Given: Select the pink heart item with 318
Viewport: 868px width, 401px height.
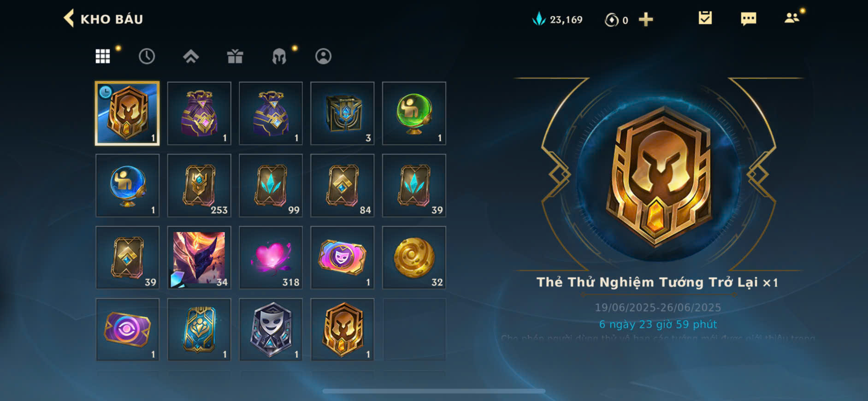Looking at the screenshot, I should click(271, 257).
